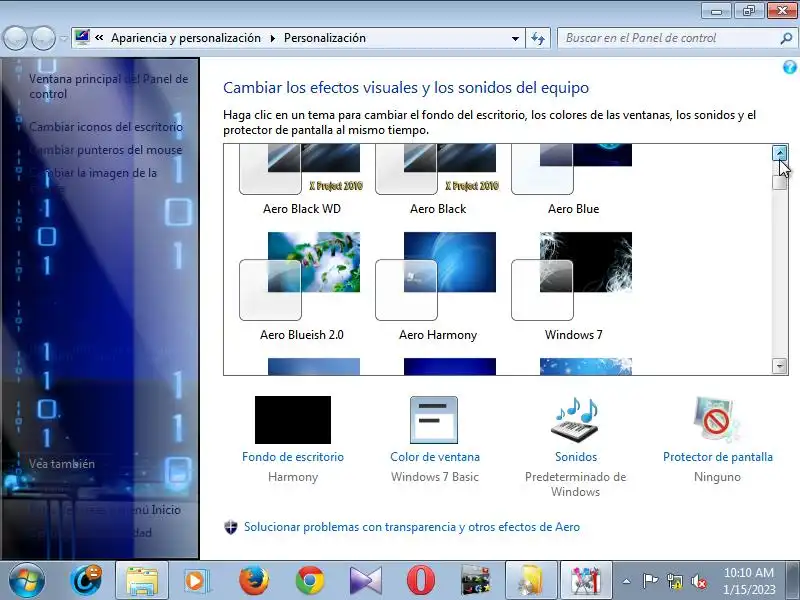This screenshot has width=800, height=600.
Task: Go forward using the Forward arrow button
Action: coord(43,38)
